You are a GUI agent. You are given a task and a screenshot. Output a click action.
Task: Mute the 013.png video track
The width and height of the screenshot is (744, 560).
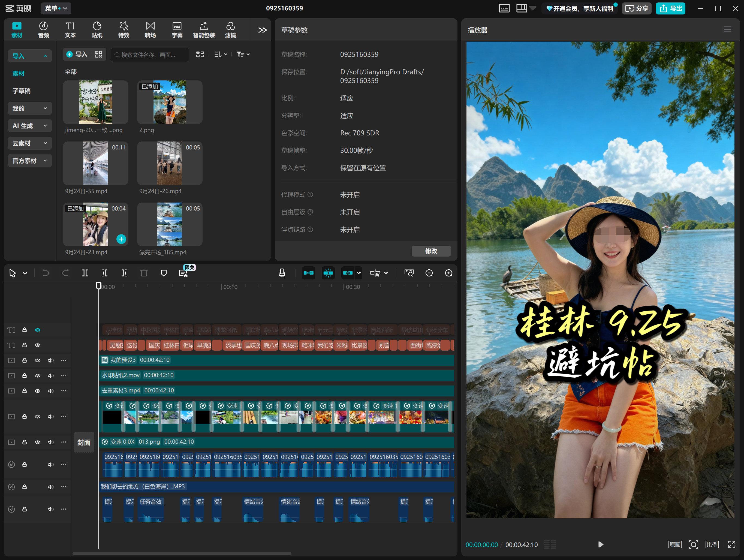tap(51, 442)
